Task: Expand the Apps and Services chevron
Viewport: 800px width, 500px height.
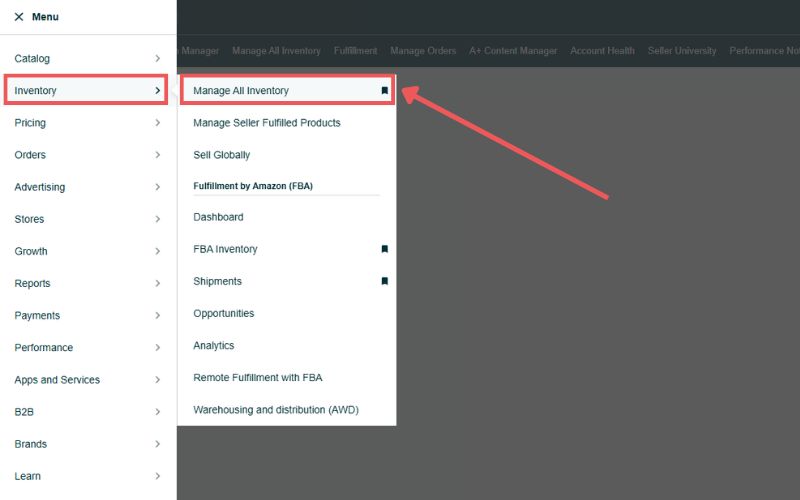Action: point(158,380)
